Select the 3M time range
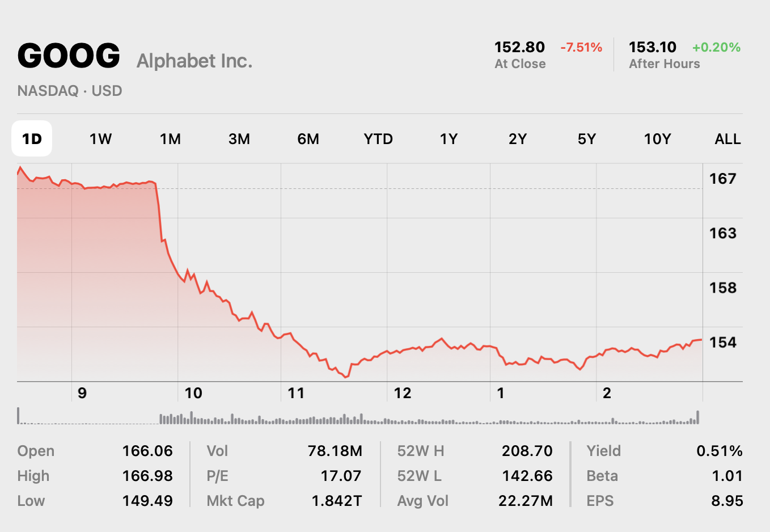The image size is (770, 532). click(x=239, y=139)
